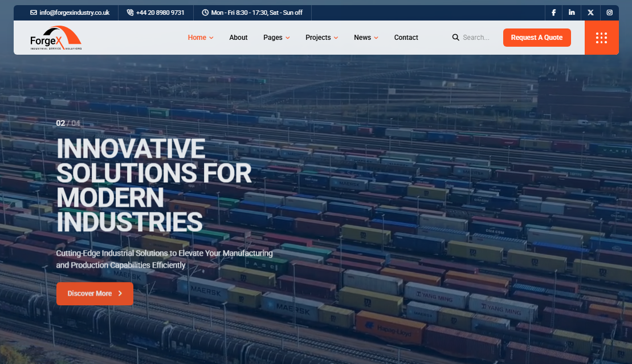Viewport: 632px width, 364px height.
Task: Click the X (Twitter) icon
Action: (590, 13)
